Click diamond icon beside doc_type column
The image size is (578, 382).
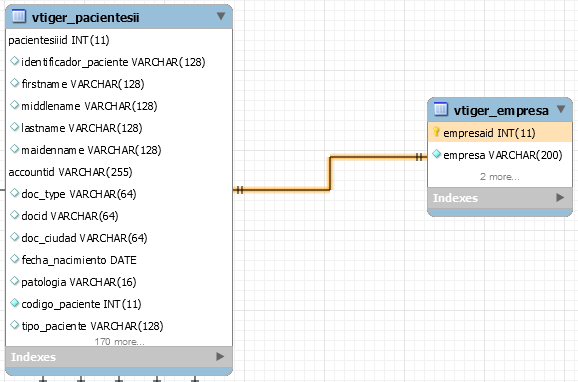pyautogui.click(x=14, y=193)
